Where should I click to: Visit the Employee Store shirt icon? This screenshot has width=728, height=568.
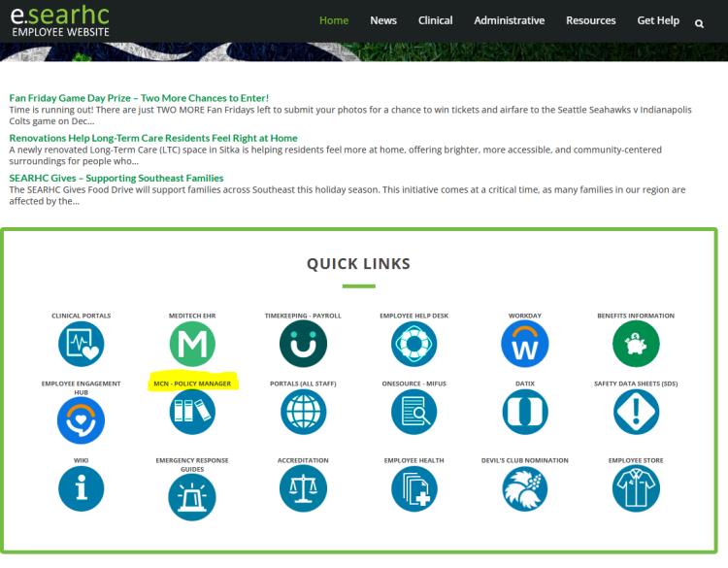[636, 488]
